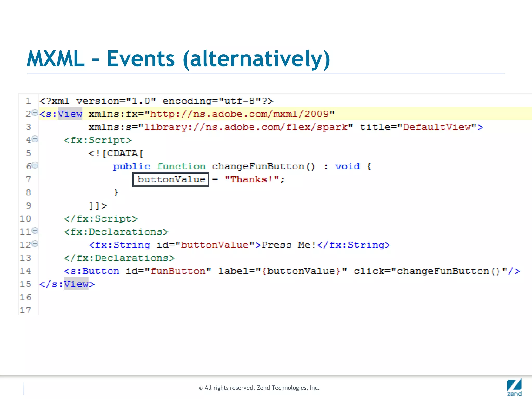The width and height of the screenshot is (532, 399).
Task: Click the click handler 'changeFunButton()' on line 14
Action: [448, 271]
